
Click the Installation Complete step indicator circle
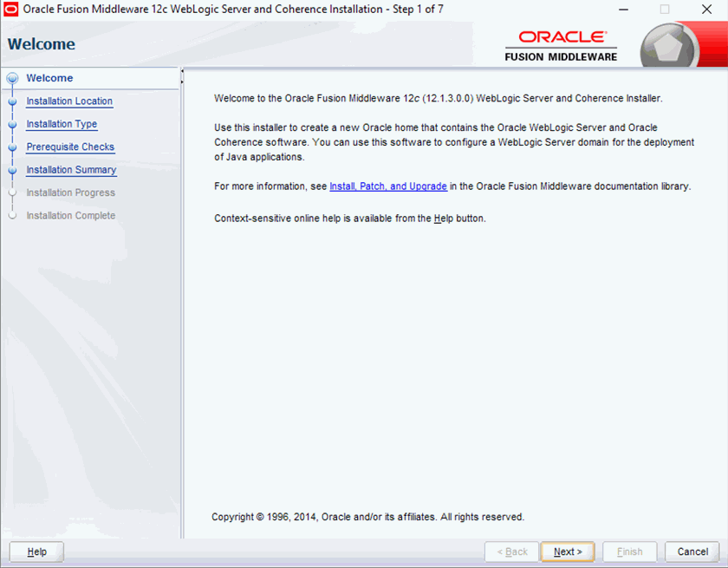[x=12, y=215]
